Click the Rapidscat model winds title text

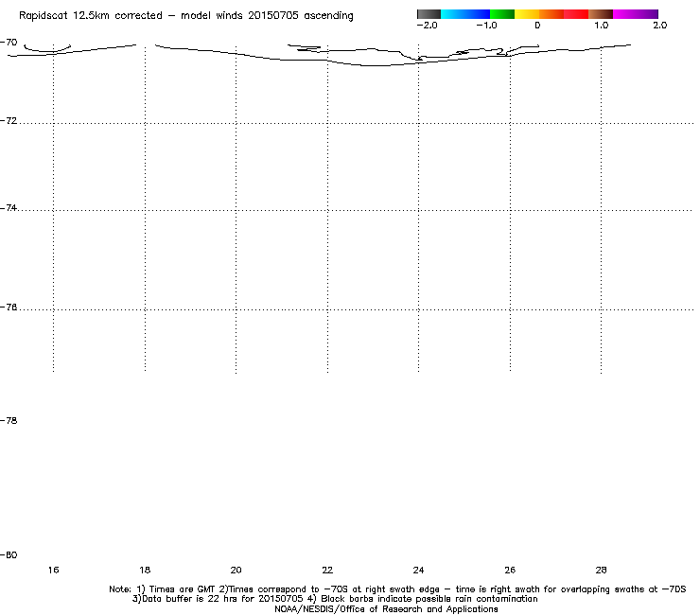pyautogui.click(x=186, y=16)
